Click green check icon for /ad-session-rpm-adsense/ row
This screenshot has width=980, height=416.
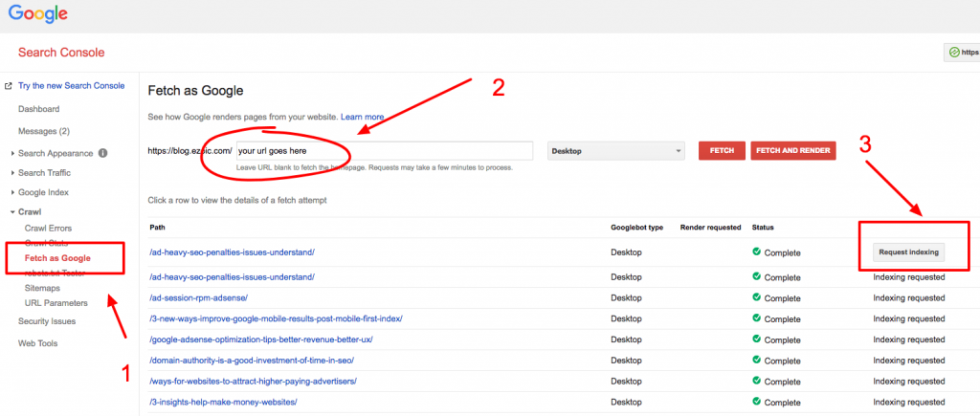[757, 297]
